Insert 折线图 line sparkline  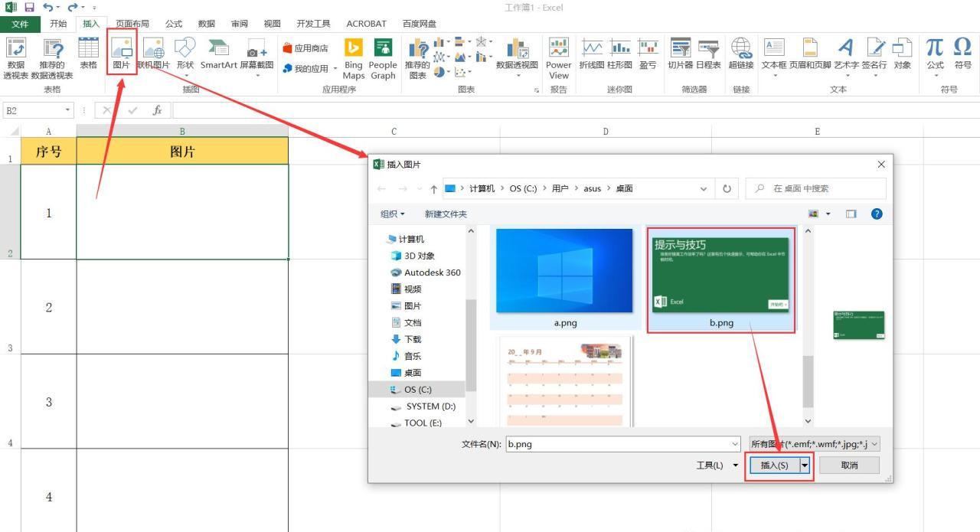[x=592, y=54]
